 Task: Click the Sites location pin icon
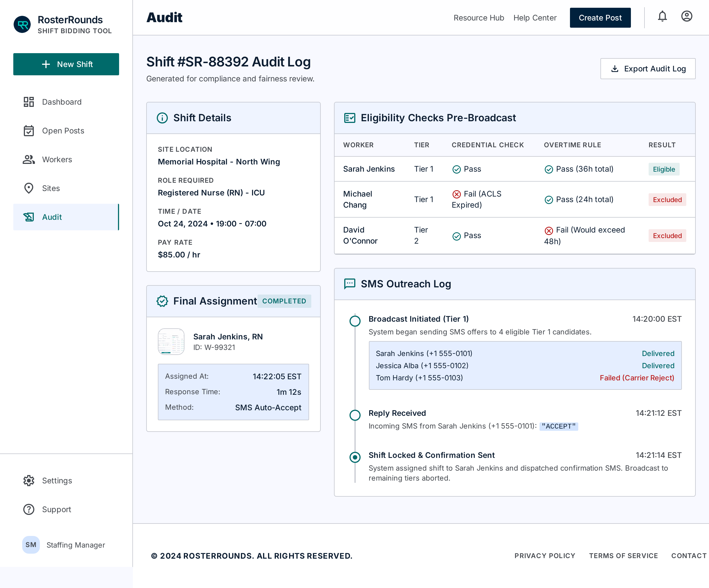29,188
